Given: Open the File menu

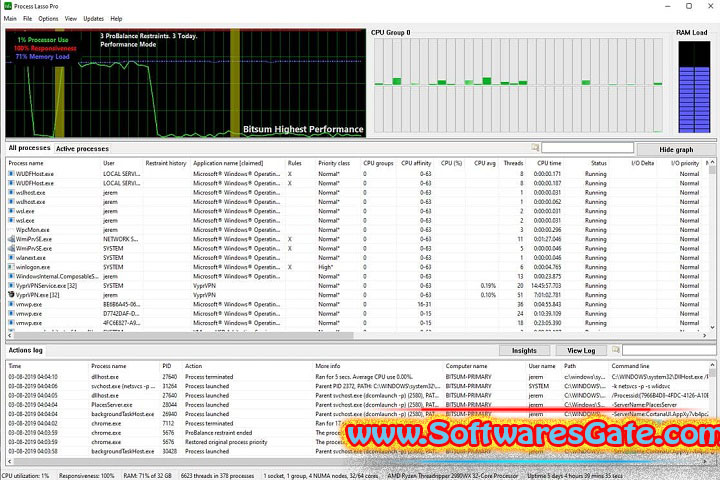Looking at the screenshot, I should [x=28, y=19].
